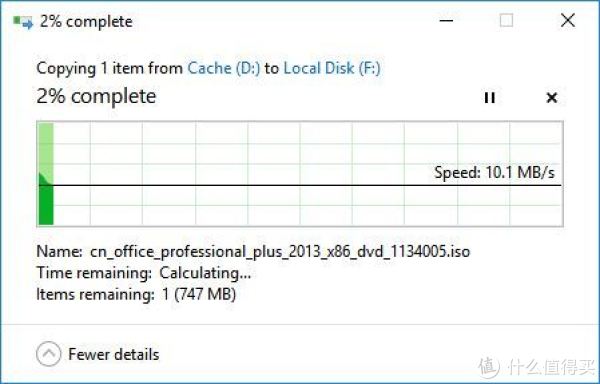Click the dark green filled progress area

[x=46, y=205]
